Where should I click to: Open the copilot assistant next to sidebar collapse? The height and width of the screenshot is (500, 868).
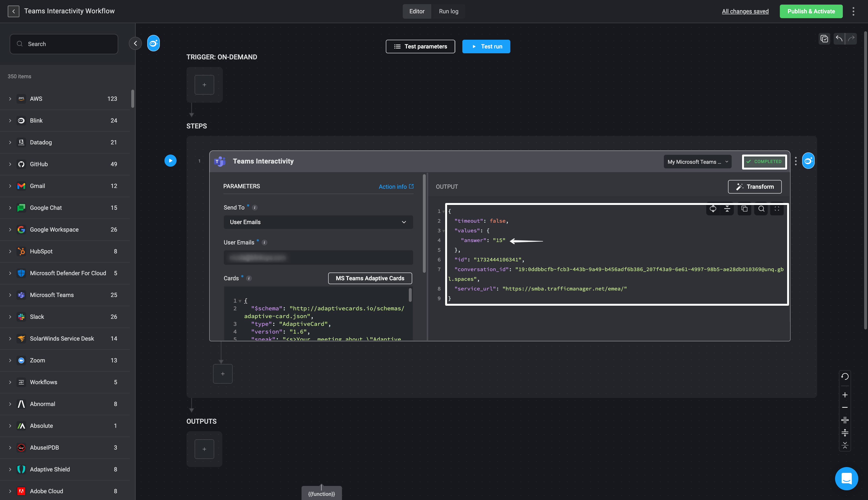pyautogui.click(x=153, y=43)
